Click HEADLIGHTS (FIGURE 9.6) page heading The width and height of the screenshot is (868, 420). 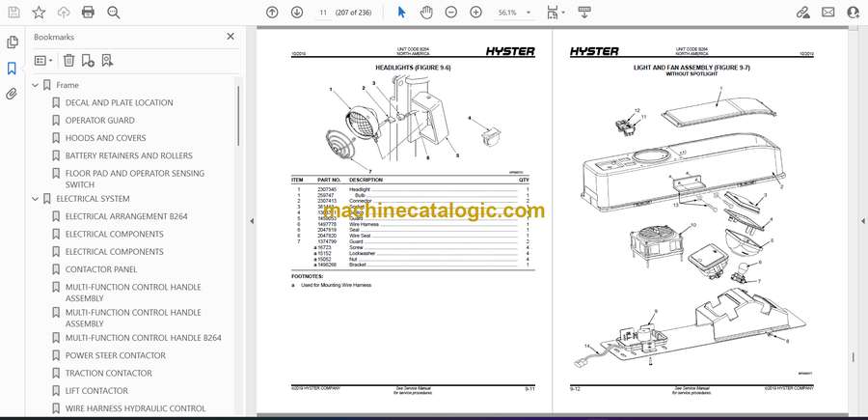tap(413, 68)
